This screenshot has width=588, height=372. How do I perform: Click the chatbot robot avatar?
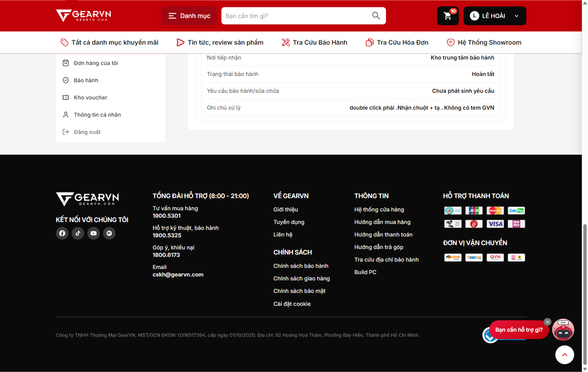563,330
